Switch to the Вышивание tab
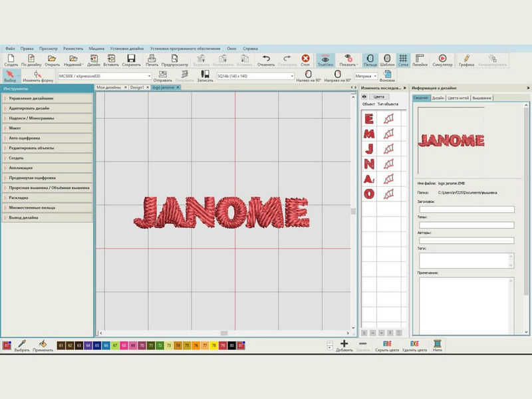 (481, 98)
